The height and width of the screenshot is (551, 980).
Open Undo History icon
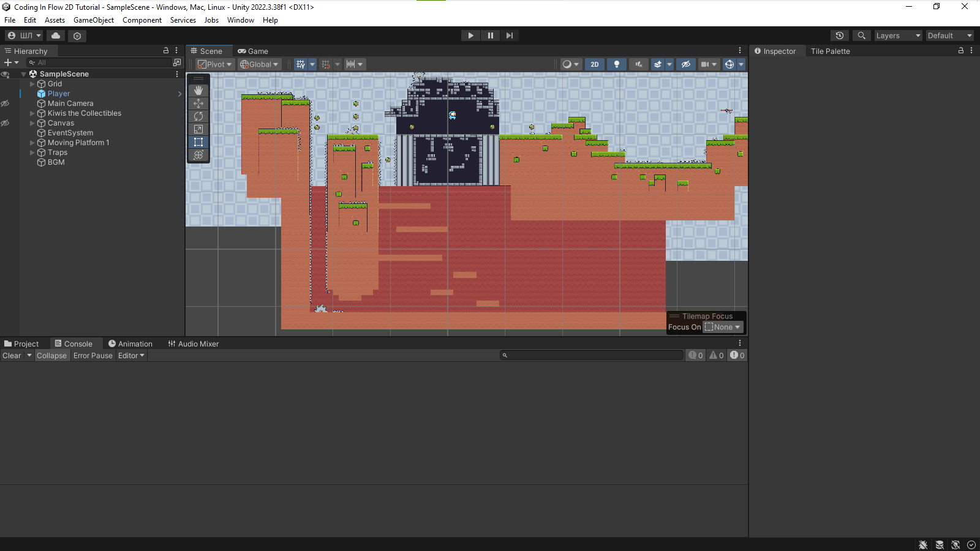coord(840,36)
